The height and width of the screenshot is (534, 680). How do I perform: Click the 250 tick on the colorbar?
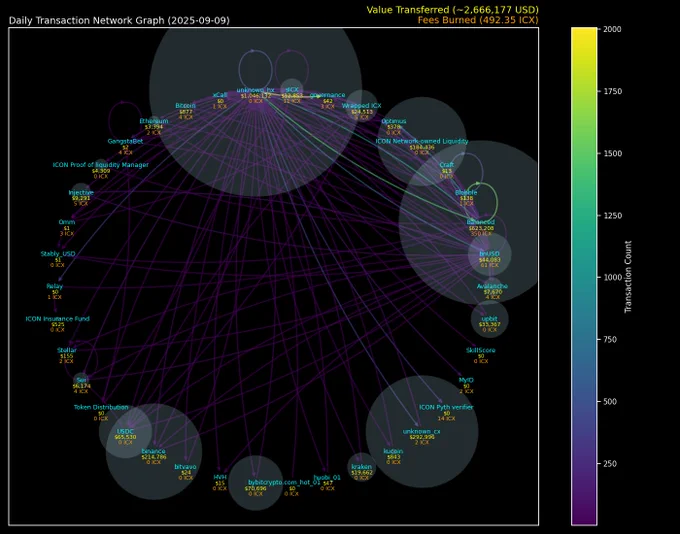click(610, 463)
